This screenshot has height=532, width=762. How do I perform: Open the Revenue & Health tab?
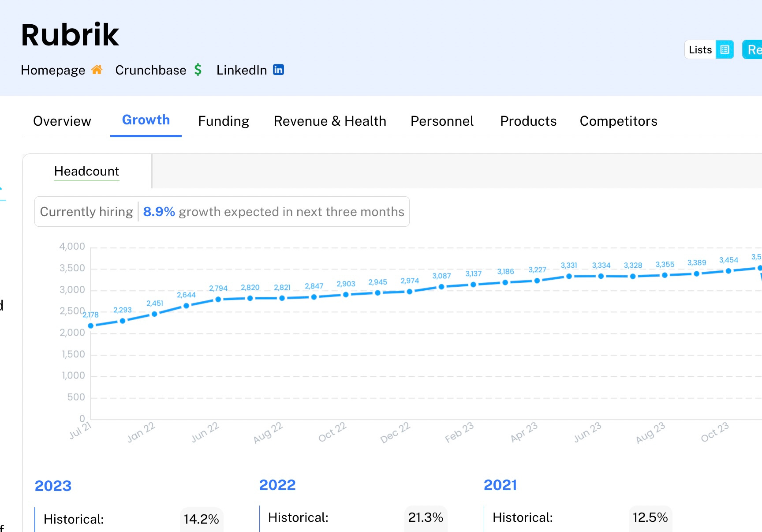click(x=330, y=121)
